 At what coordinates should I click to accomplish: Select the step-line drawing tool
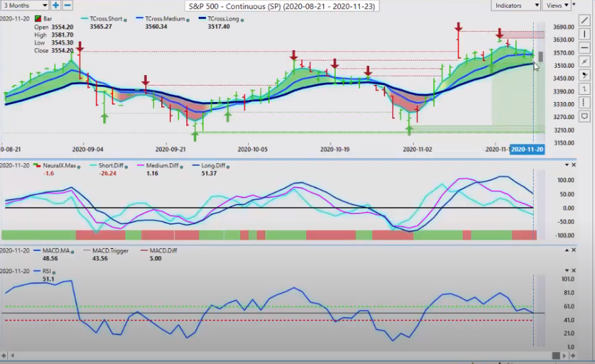(x=584, y=89)
